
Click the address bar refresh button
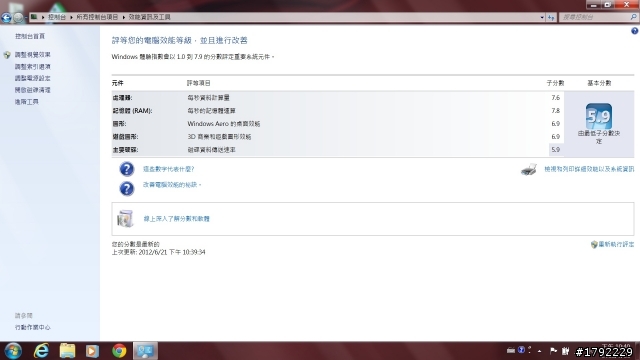(x=551, y=17)
